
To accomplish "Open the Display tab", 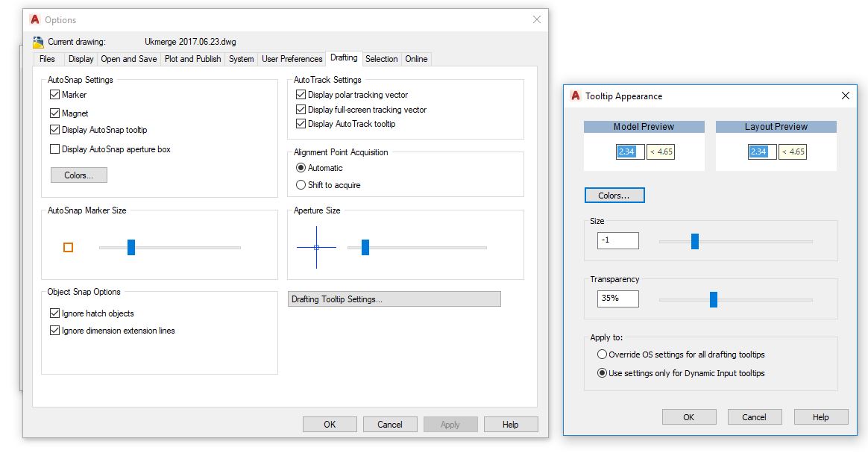I will (81, 59).
